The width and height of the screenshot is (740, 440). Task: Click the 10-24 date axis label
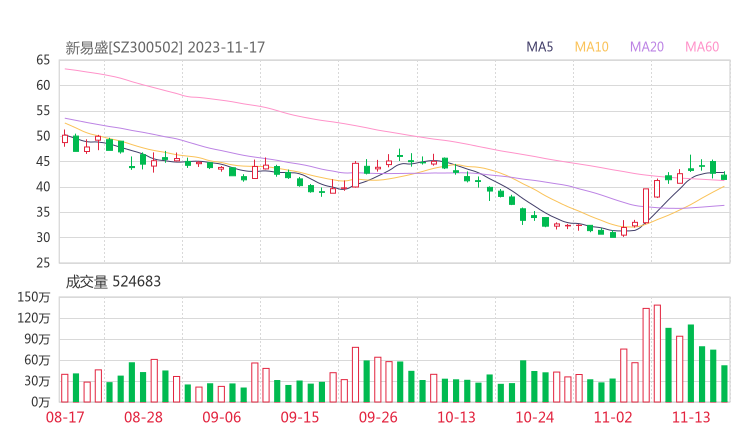pos(534,417)
